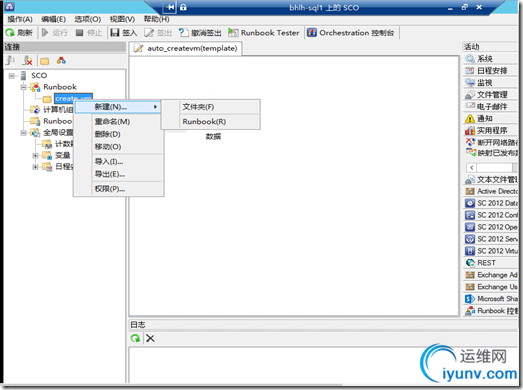Open the SC 2012 Serv activity category
Viewport: 523px width, 390px height.
[x=491, y=239]
